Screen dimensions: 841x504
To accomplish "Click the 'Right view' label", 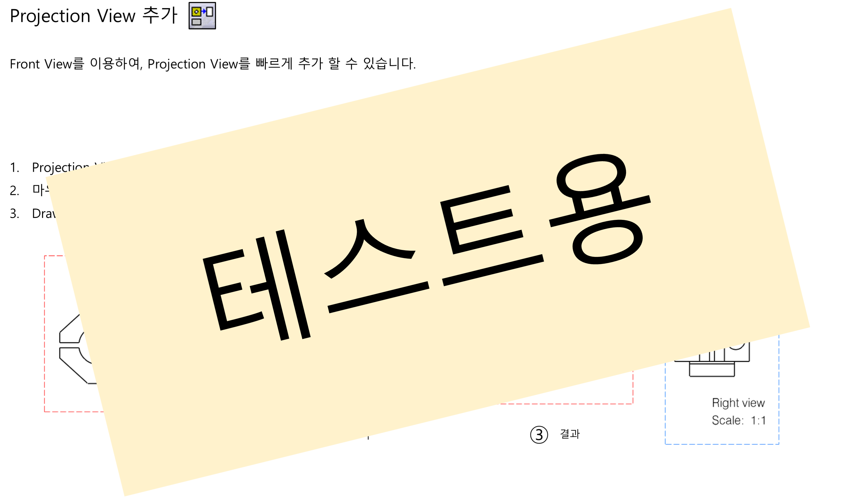I will pyautogui.click(x=738, y=403).
